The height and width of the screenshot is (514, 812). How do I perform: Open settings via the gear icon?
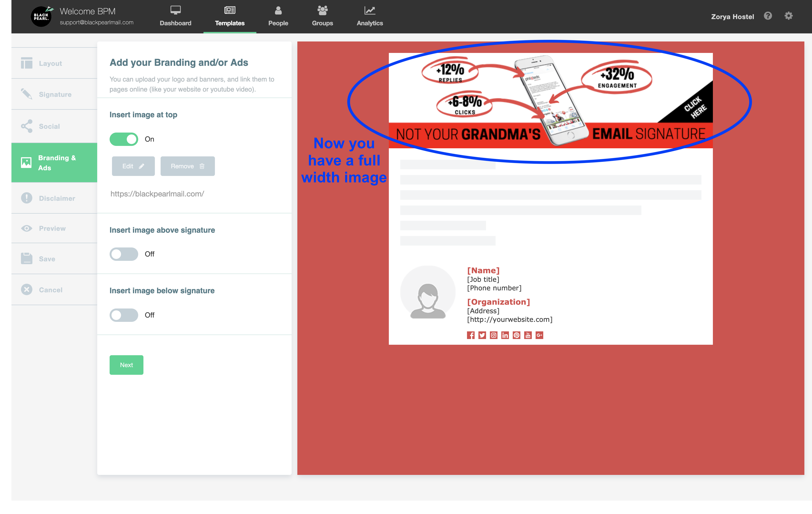click(x=788, y=16)
